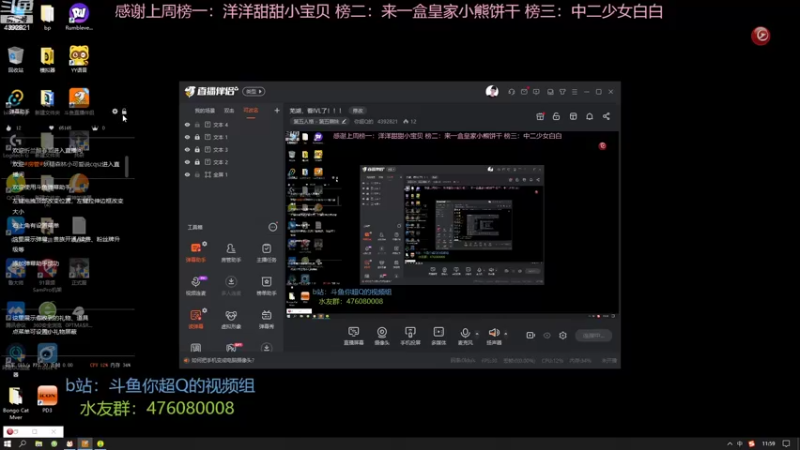Image resolution: width=800 pixels, height=450 pixels.
Task: Open the 视频连麦 tool
Action: [196, 286]
